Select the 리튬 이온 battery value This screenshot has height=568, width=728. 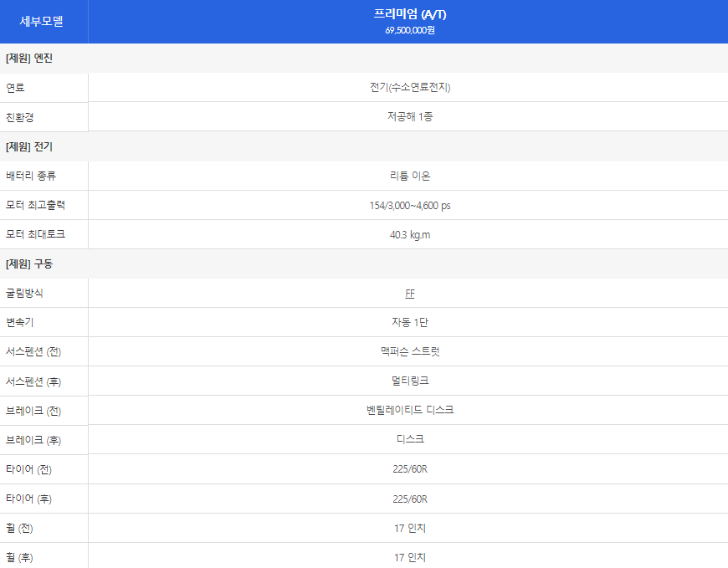click(x=409, y=176)
